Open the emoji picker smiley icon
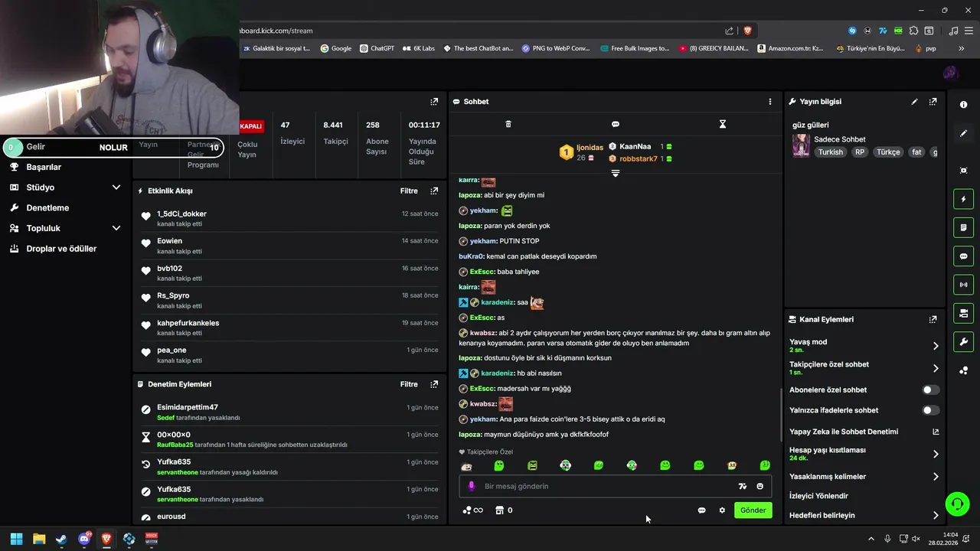The width and height of the screenshot is (980, 551). (x=759, y=486)
